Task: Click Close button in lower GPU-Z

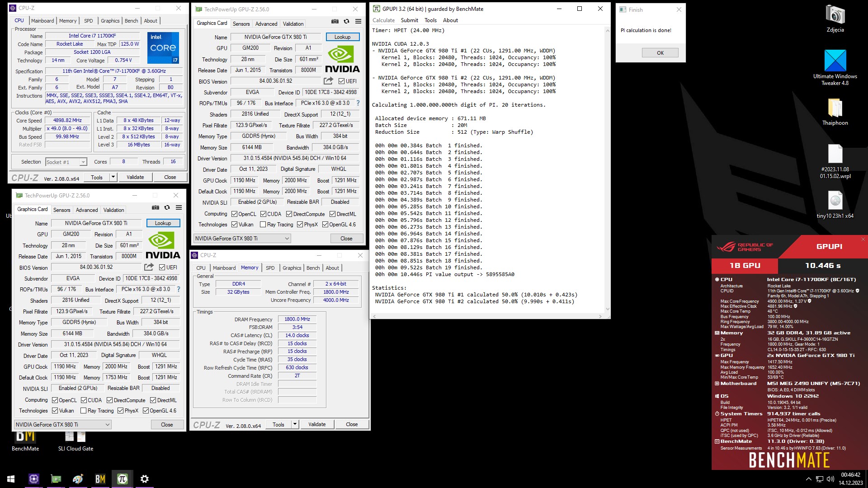Action: [167, 425]
